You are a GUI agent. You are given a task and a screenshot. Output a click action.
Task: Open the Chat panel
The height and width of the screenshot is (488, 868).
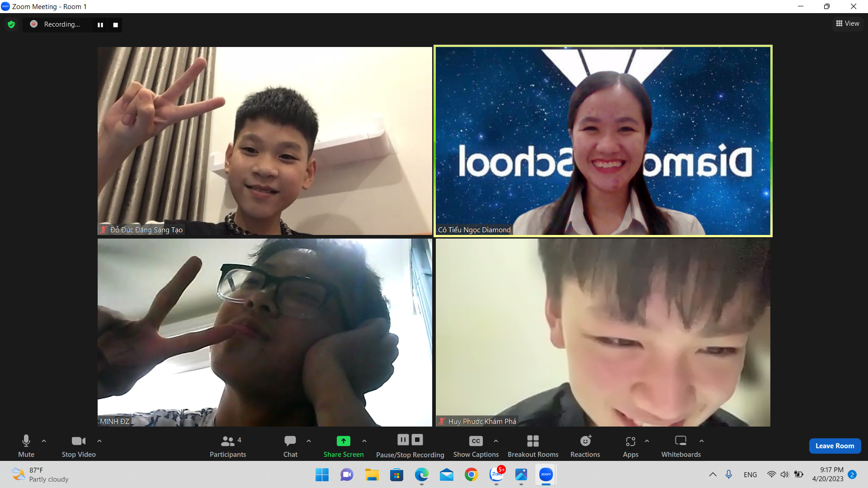290,446
